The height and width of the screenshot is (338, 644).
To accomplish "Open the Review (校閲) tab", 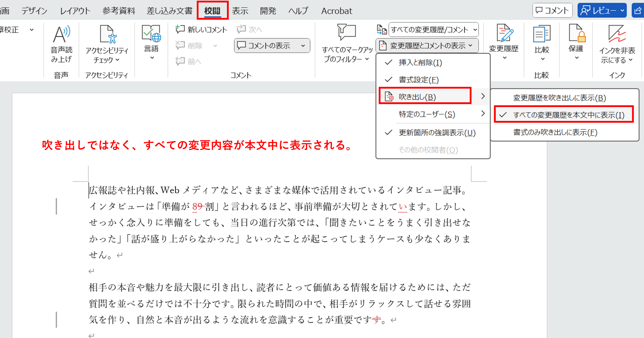I will (212, 11).
